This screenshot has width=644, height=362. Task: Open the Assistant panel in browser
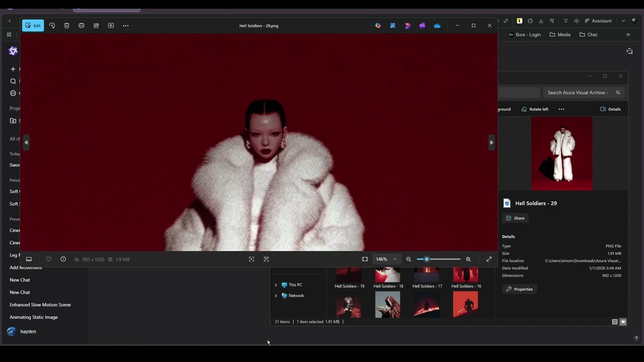click(x=598, y=21)
